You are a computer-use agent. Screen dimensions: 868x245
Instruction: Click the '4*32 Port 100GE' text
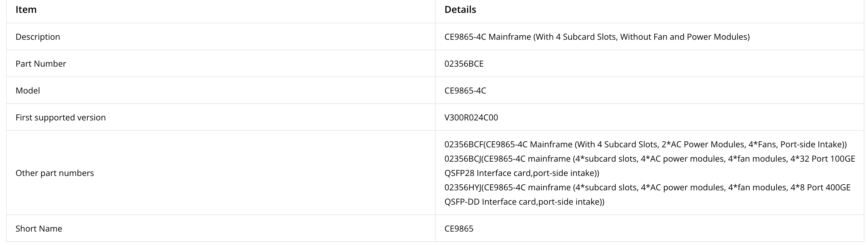click(822, 159)
